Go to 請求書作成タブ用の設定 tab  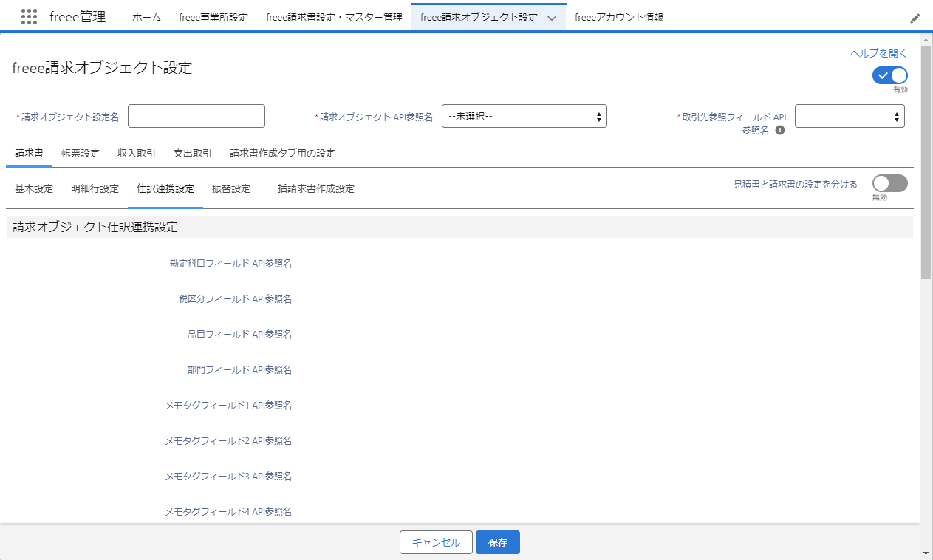[x=282, y=154]
